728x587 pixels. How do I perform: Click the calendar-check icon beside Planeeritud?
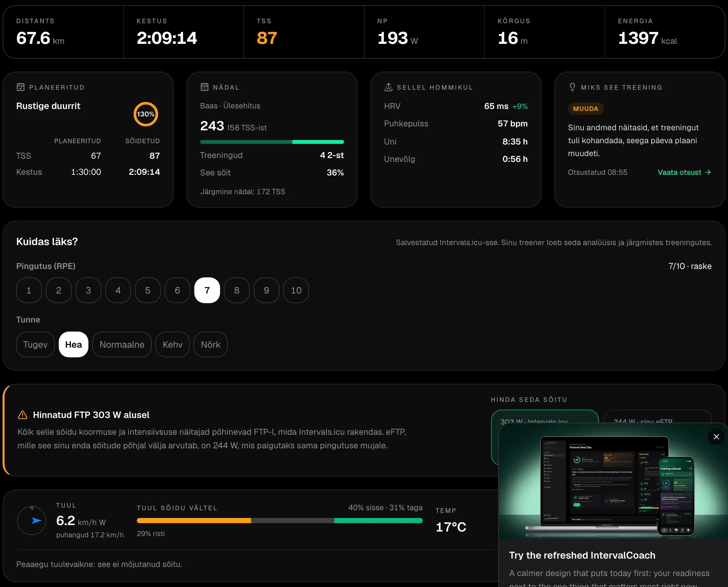point(21,87)
